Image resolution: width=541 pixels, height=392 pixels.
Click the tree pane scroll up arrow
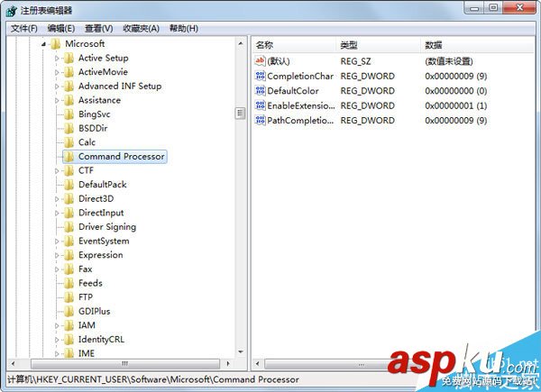(x=241, y=44)
